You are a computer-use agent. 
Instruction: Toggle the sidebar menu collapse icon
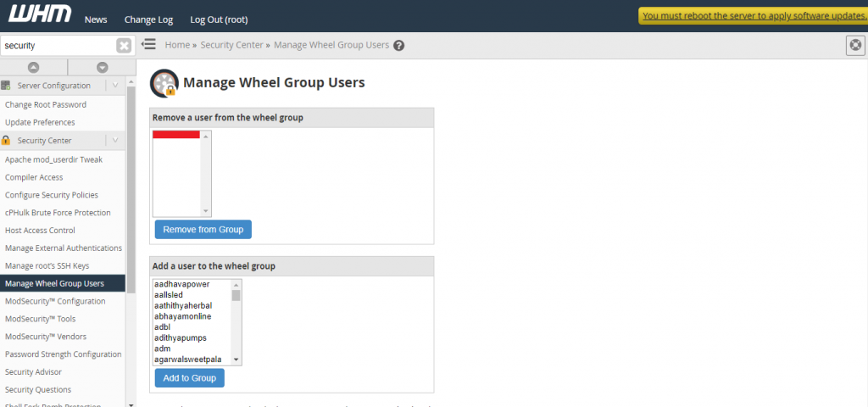(x=149, y=45)
